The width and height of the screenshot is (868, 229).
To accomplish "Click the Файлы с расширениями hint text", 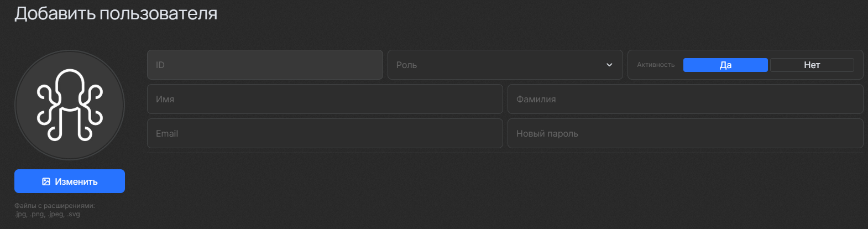I will tap(55, 206).
